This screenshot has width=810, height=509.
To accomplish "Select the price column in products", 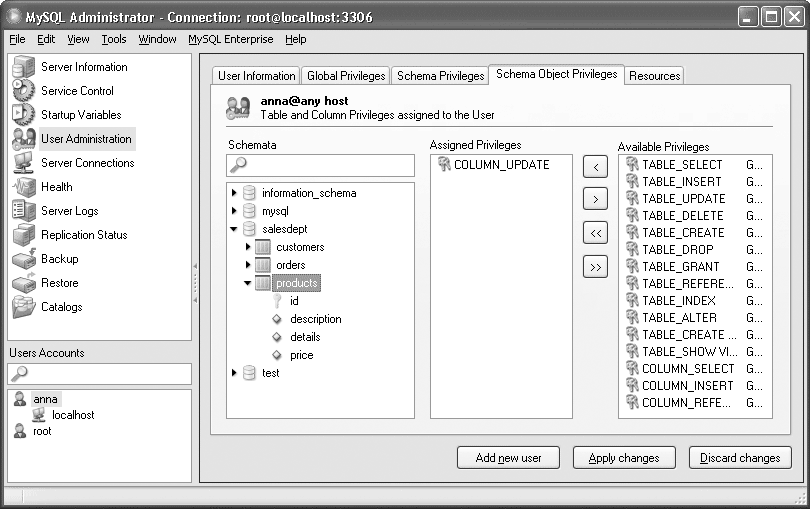I will point(301,355).
